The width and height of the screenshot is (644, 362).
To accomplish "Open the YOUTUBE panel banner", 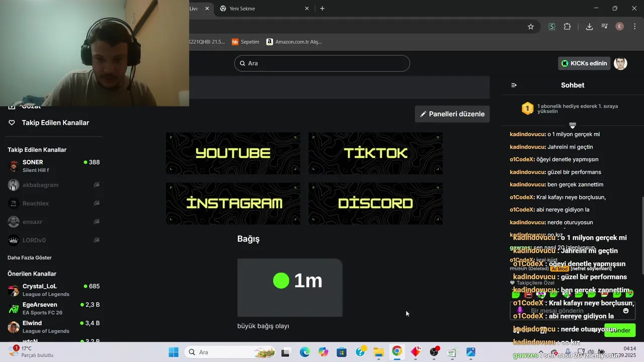I will click(x=233, y=153).
